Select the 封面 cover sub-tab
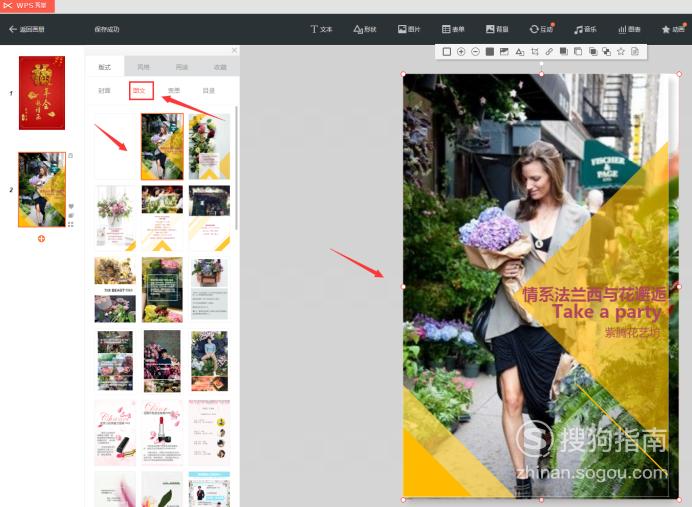 [104, 90]
